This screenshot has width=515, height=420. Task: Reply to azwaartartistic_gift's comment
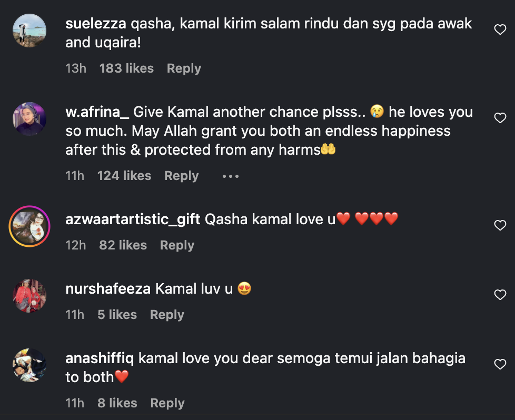[177, 245]
